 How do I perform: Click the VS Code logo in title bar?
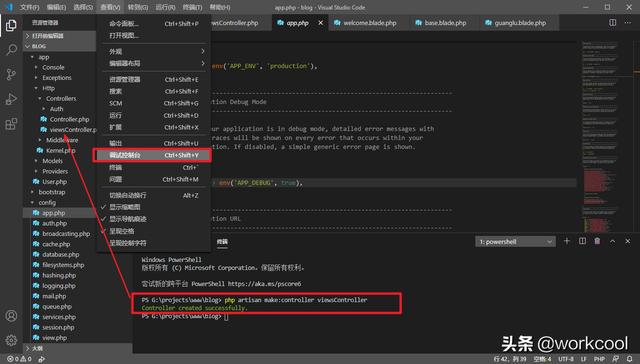coord(9,7)
